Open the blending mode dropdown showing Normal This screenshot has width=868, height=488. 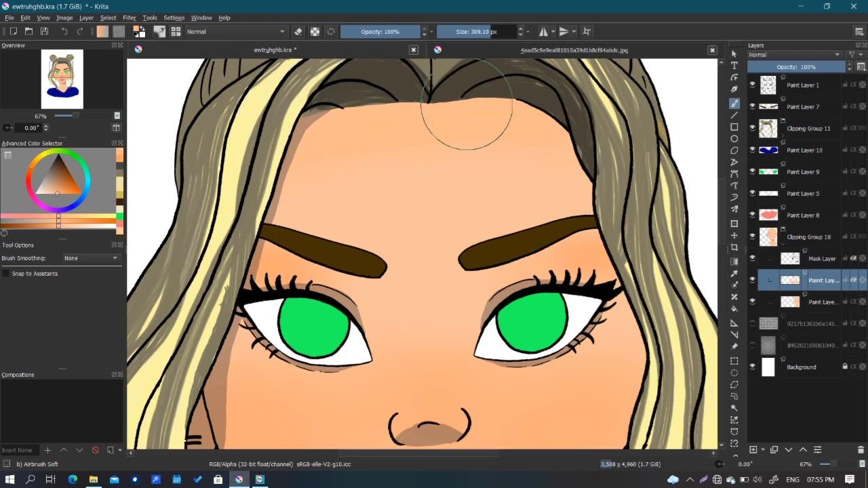click(x=237, y=31)
